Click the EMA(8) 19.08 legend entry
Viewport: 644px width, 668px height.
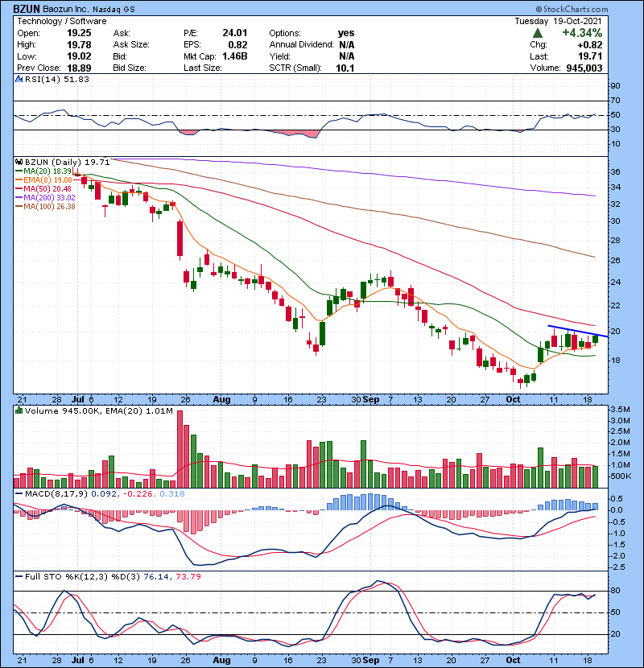(x=44, y=179)
